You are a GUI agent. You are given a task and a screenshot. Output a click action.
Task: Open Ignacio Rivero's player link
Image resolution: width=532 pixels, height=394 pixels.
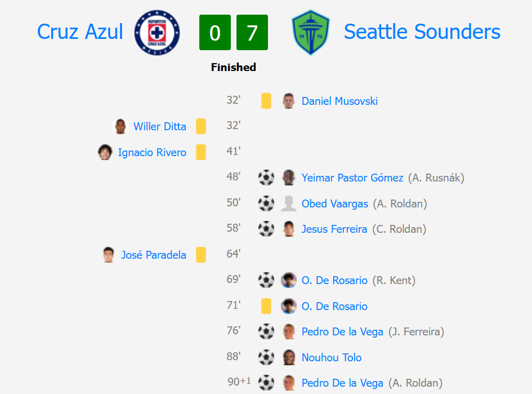point(152,152)
